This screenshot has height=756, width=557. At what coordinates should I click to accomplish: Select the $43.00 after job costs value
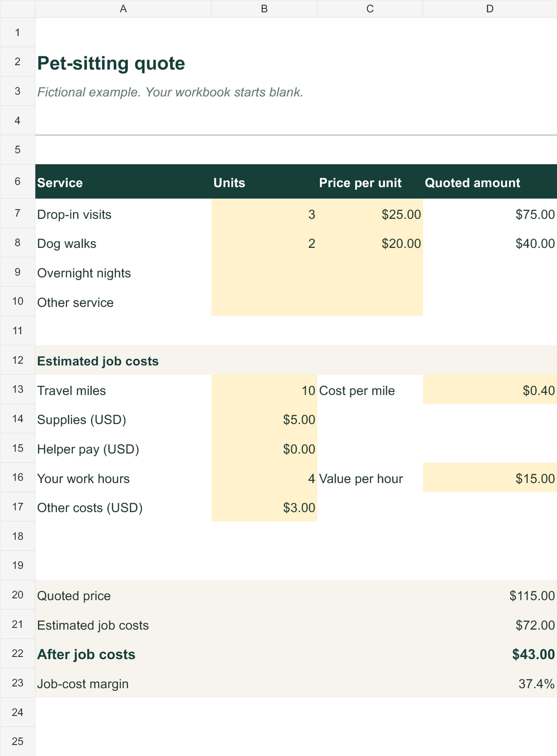(490, 653)
